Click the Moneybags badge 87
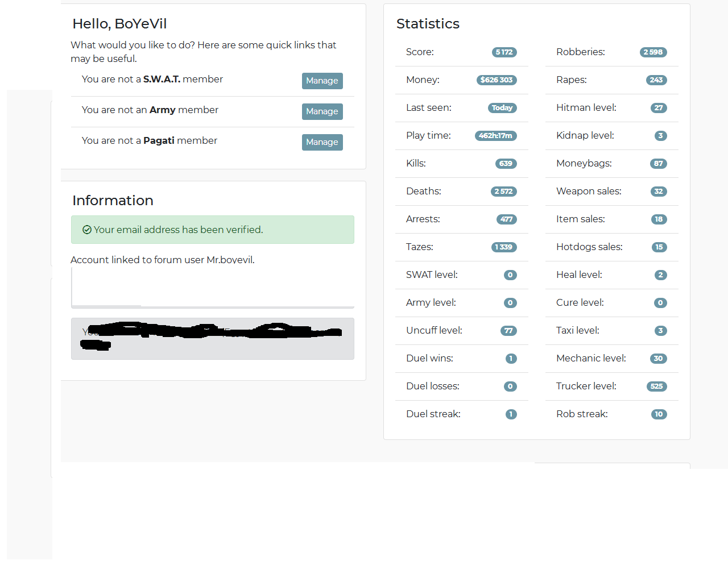728x582 pixels. [x=659, y=164]
